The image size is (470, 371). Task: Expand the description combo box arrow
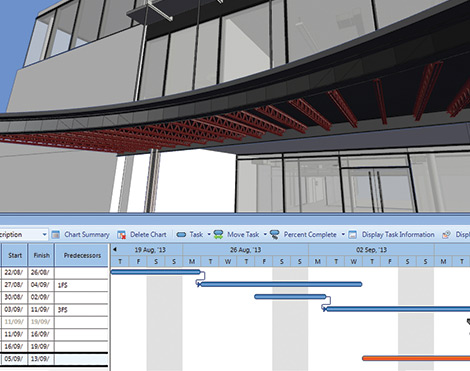(x=44, y=235)
